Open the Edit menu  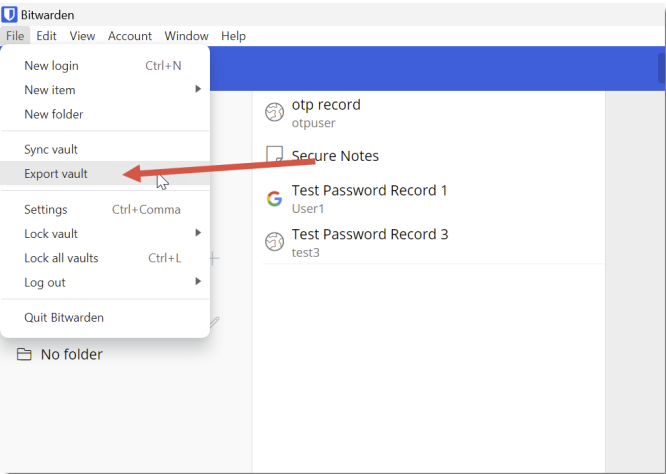(x=46, y=36)
